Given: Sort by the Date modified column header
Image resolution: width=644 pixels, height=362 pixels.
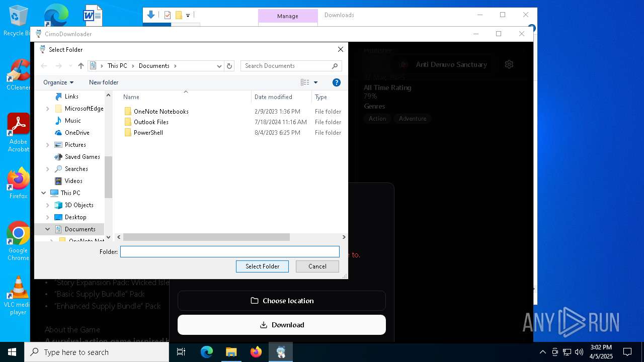Looking at the screenshot, I should tap(282, 97).
